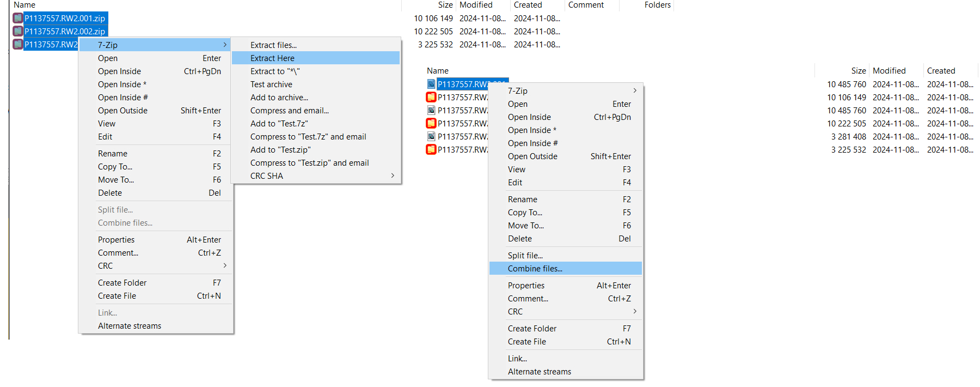Choose Alternate streams in left context menu
The image size is (980, 387).
tap(156, 325)
